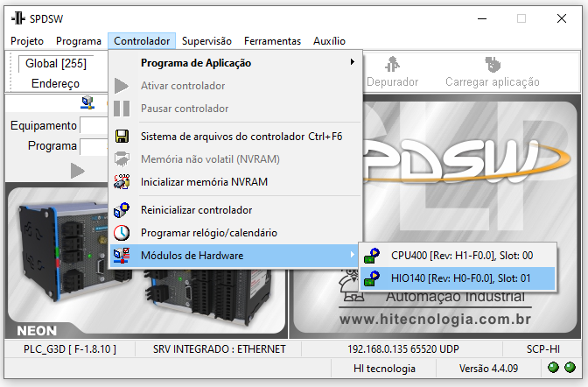
Task: Select Inicializar memória NVRAM entry
Action: pos(235,181)
